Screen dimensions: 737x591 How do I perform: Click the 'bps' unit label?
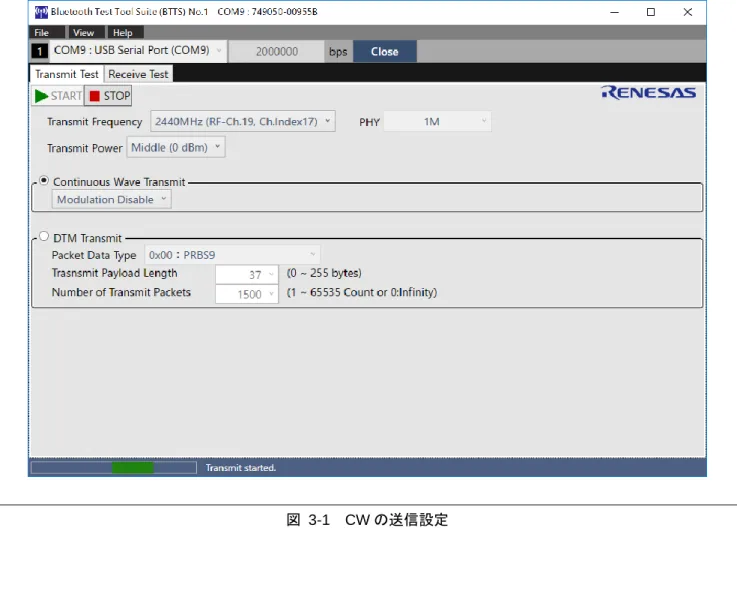tap(338, 52)
